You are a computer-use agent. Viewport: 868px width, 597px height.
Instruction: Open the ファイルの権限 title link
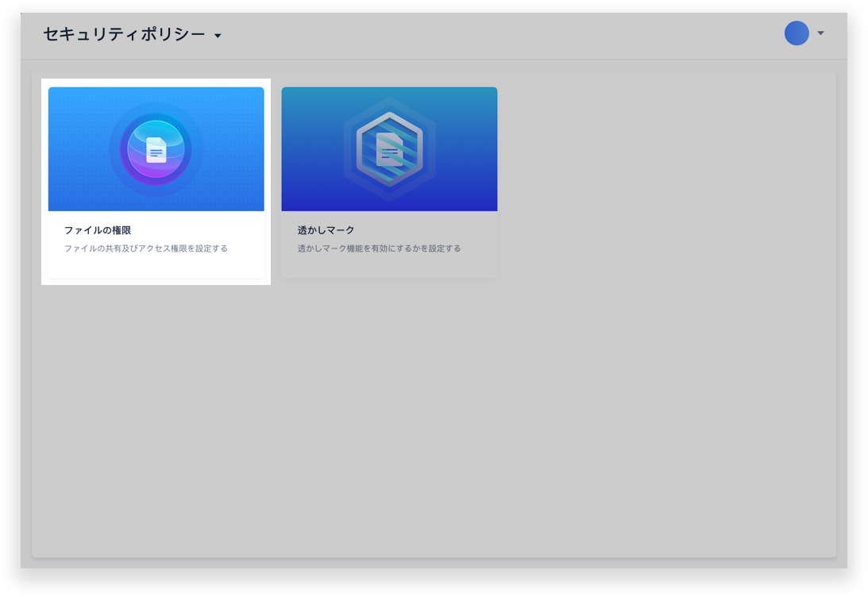tap(98, 230)
